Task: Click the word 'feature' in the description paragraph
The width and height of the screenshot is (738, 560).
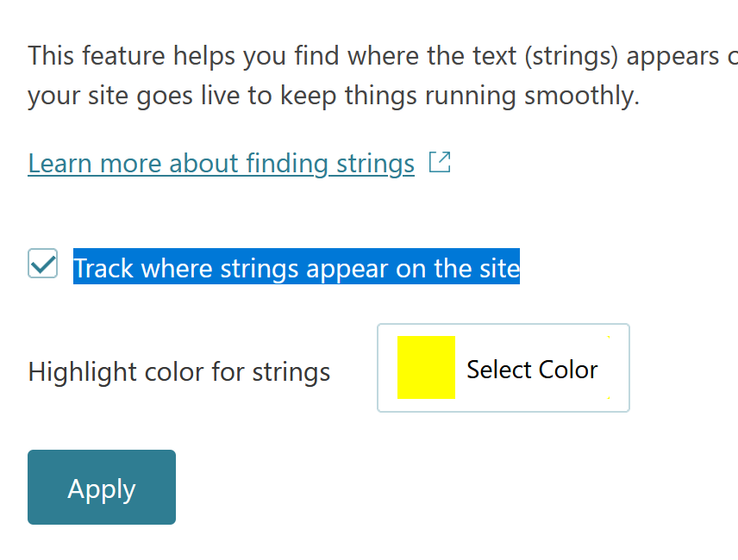Action: coord(124,56)
